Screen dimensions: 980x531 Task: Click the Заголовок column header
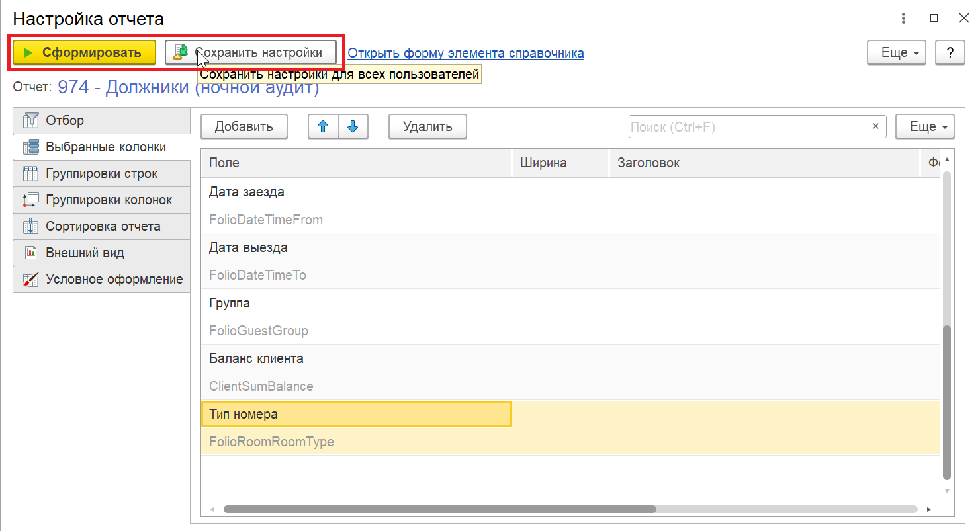(764, 163)
